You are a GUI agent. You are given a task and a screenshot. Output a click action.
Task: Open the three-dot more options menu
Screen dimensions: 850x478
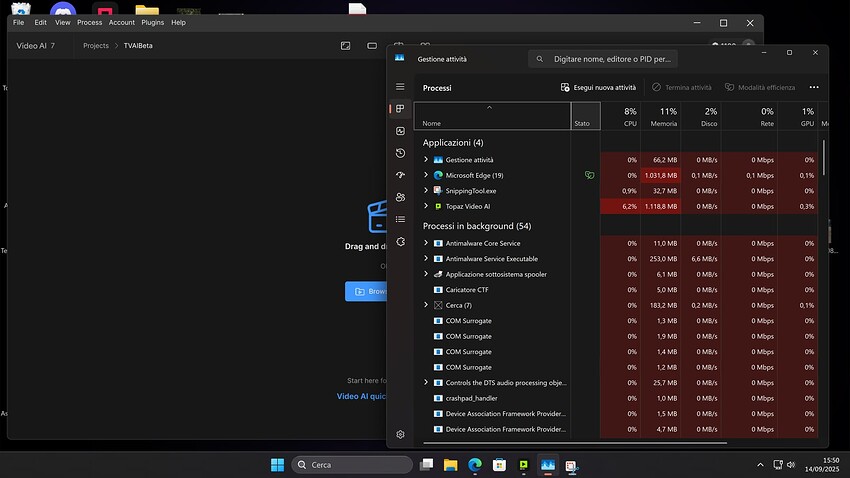click(x=814, y=87)
